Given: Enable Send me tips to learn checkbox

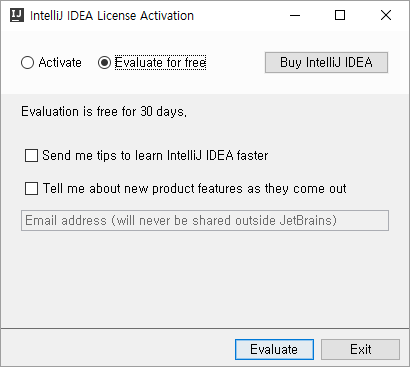Looking at the screenshot, I should [31, 155].
